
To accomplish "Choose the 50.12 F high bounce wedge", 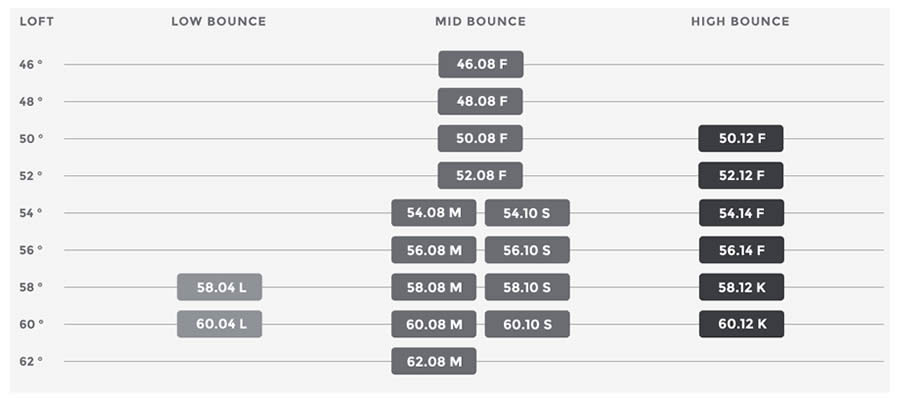I will coord(741,138).
